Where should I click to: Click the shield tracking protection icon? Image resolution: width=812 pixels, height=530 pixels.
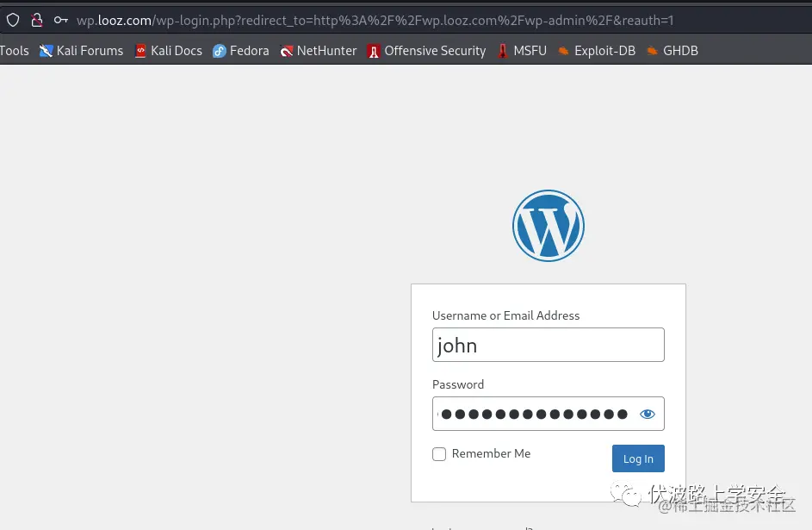tap(13, 20)
